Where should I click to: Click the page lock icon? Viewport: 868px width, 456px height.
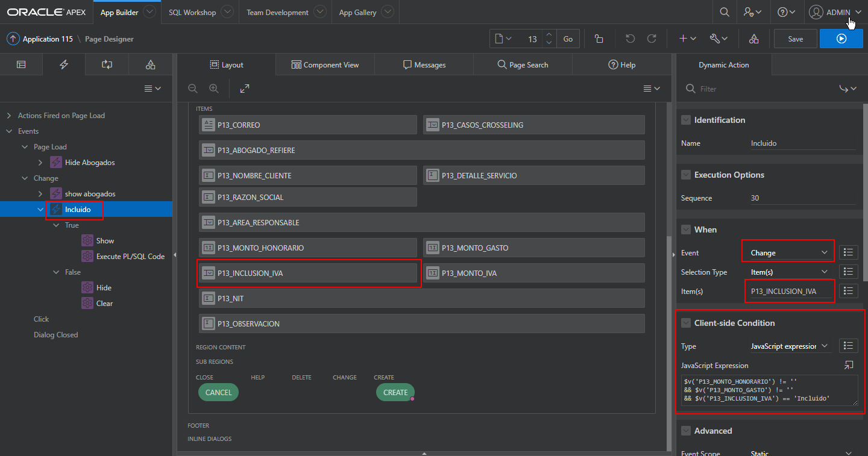[599, 39]
